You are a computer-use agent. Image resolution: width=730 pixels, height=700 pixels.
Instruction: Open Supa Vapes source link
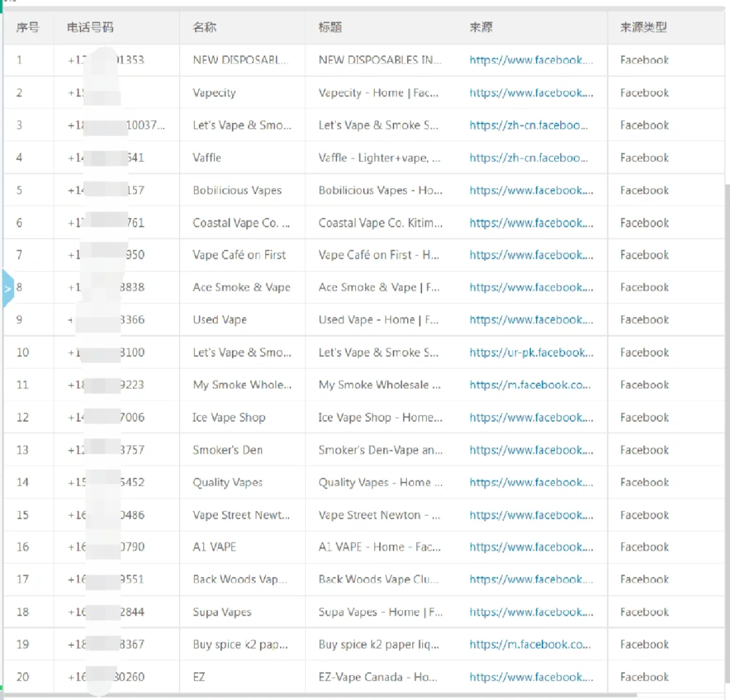[531, 612]
